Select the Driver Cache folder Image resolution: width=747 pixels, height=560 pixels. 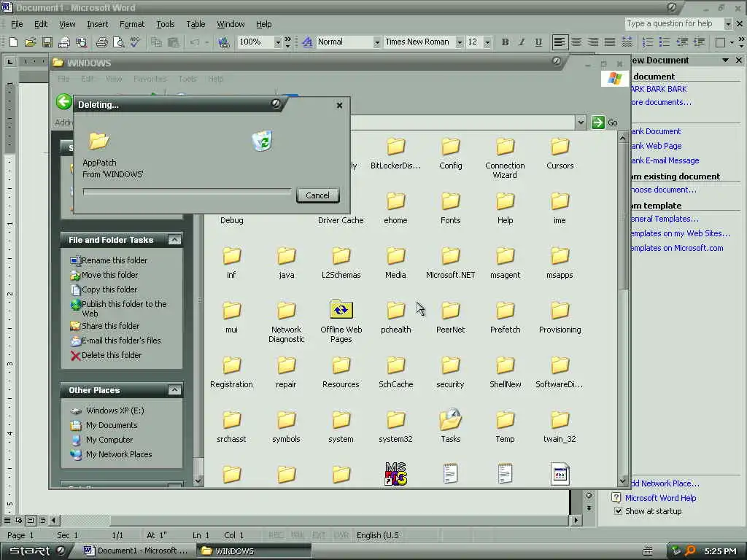click(x=341, y=220)
